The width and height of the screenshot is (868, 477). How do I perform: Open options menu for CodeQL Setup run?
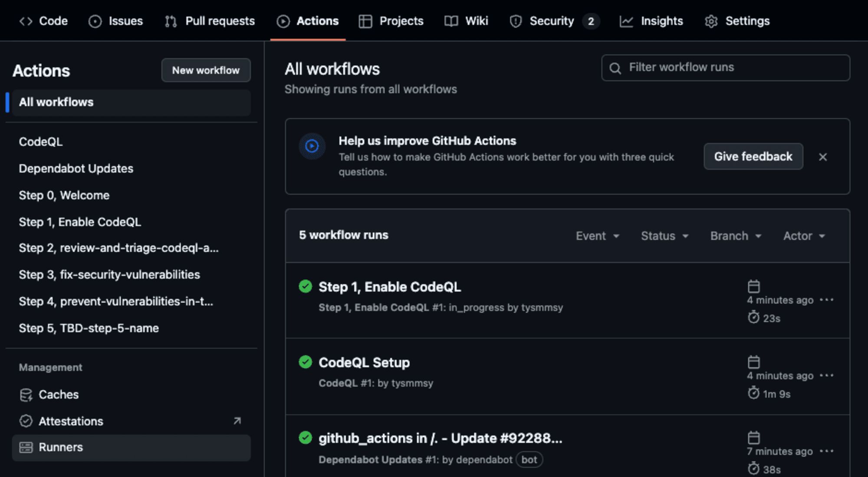click(826, 375)
